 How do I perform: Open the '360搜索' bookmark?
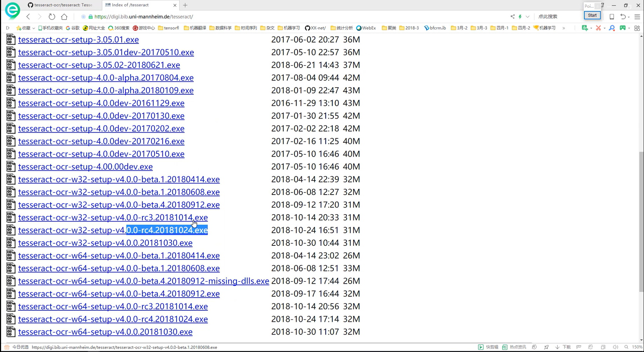[x=119, y=28]
